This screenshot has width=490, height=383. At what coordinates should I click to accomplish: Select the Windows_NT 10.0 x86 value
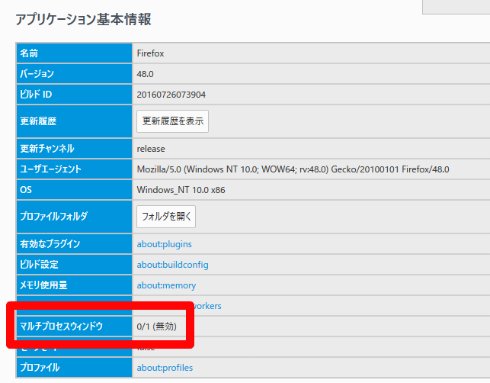coord(181,190)
